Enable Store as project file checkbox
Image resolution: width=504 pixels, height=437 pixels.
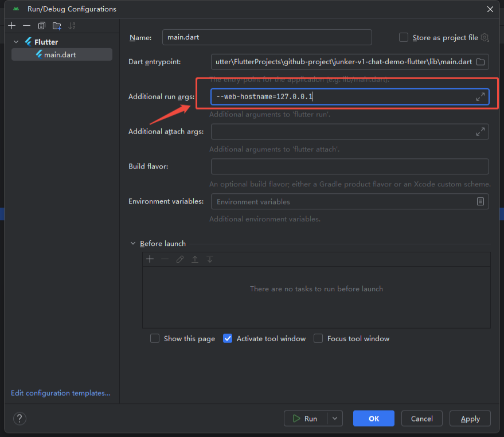pos(404,37)
